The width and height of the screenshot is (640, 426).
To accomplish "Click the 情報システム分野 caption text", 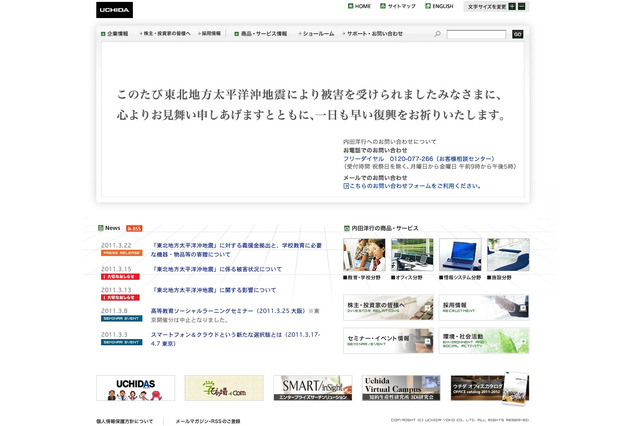I will pyautogui.click(x=461, y=277).
